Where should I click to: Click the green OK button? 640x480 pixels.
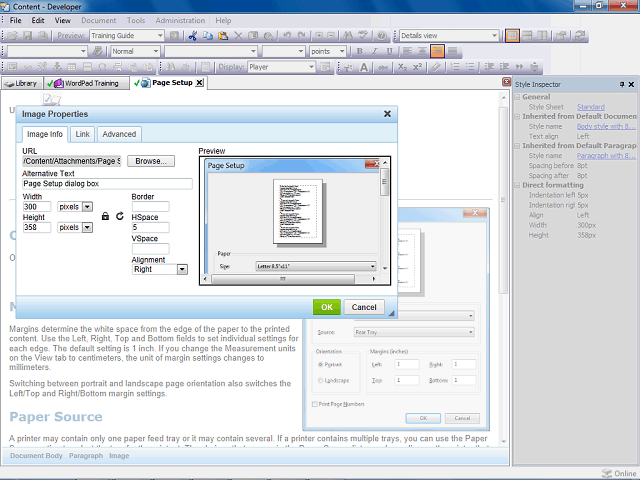tap(327, 307)
